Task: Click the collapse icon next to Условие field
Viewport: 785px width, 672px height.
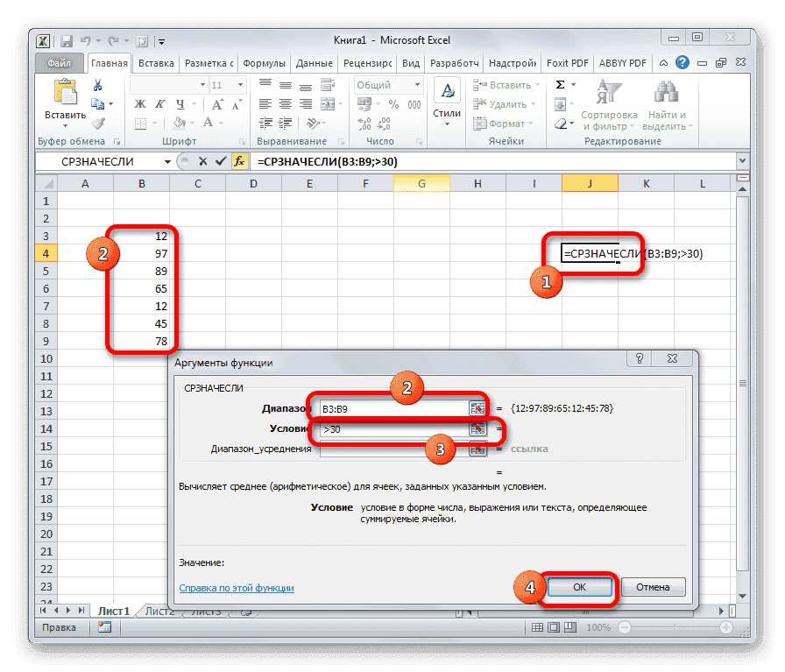Action: 478,429
